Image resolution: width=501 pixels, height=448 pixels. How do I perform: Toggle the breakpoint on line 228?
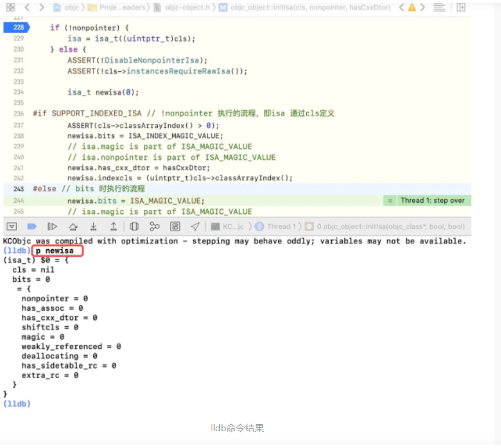point(18,27)
